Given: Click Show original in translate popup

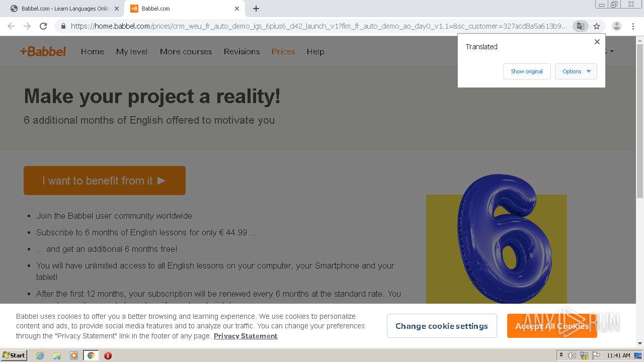Looking at the screenshot, I should [x=527, y=71].
